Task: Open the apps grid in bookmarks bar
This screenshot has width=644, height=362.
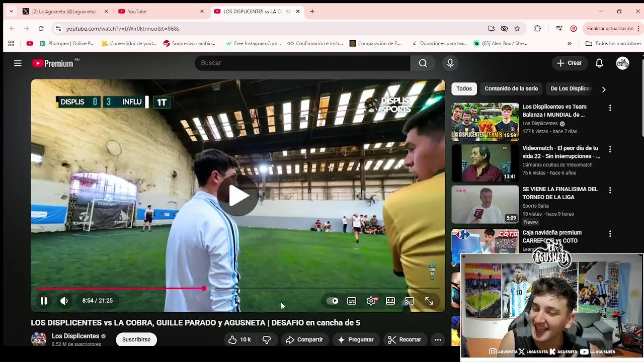Action: click(11, 44)
